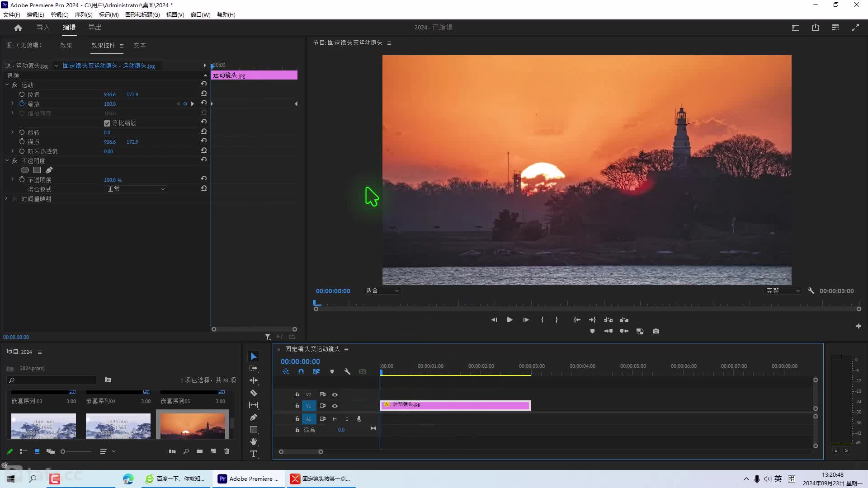Click Mark Out bracket button
The height and width of the screenshot is (488, 868).
pos(557,319)
